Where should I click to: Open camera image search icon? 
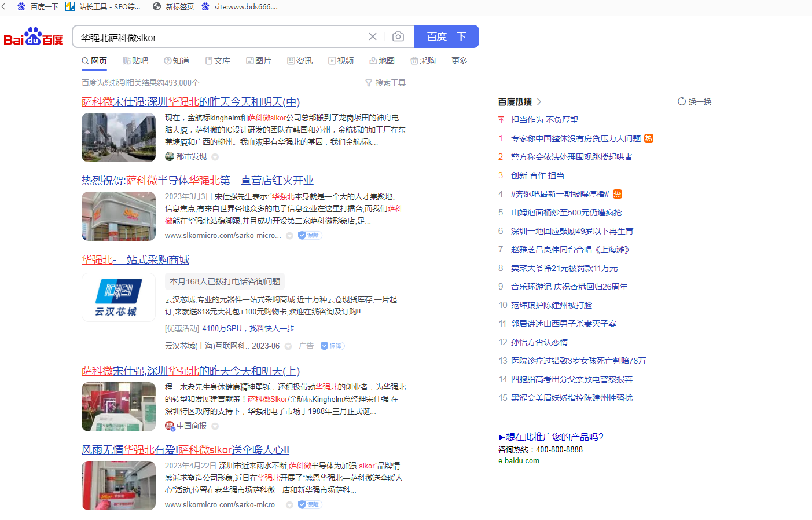398,36
